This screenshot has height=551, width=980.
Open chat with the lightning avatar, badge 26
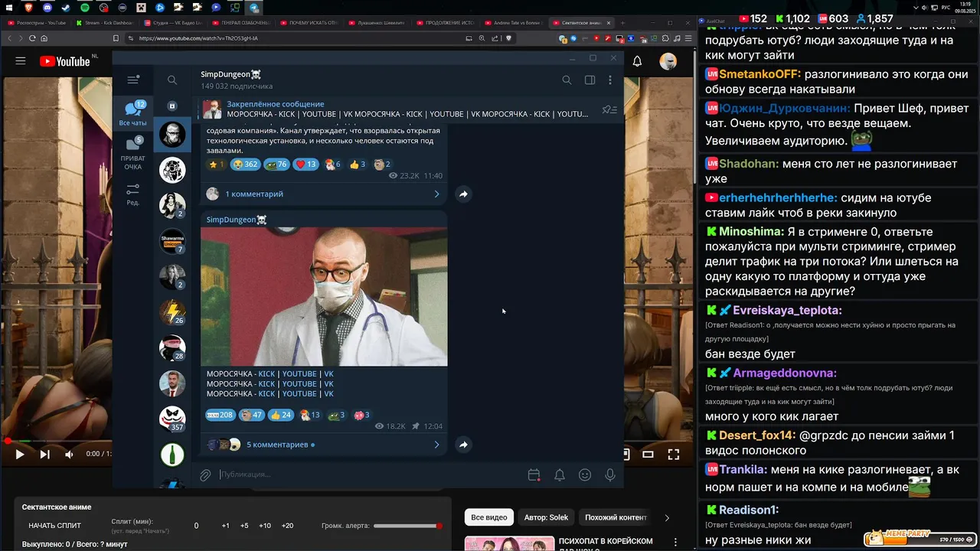(172, 312)
